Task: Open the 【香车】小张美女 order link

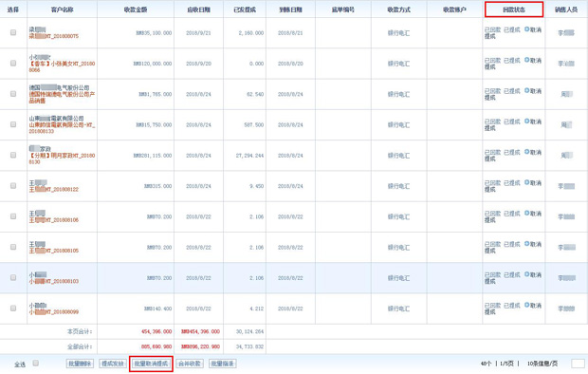Action: [x=62, y=66]
